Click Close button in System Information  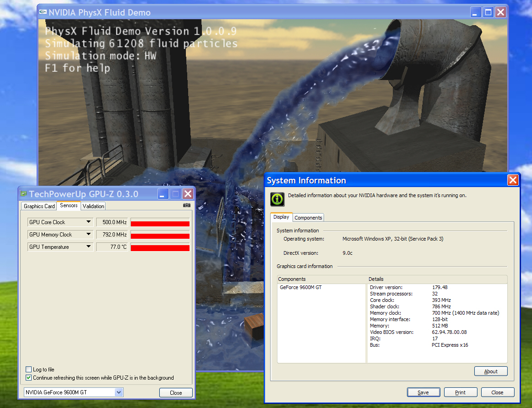497,392
